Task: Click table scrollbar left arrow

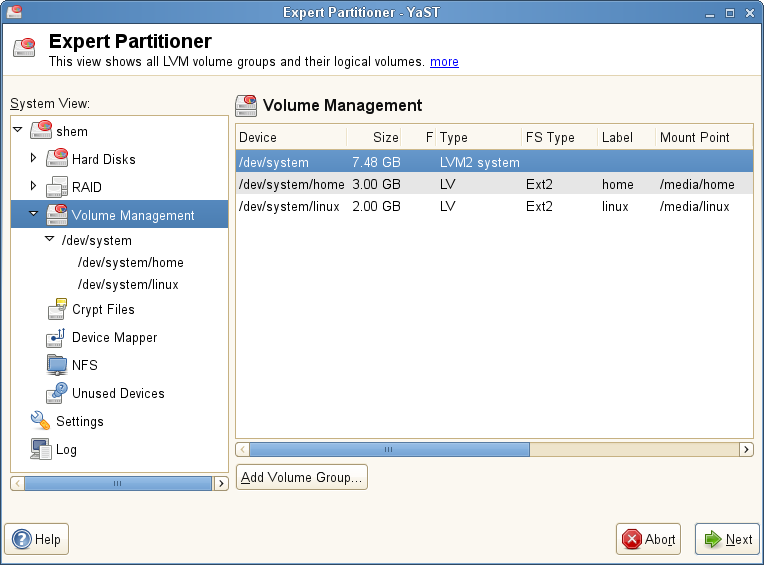Action: click(x=243, y=449)
